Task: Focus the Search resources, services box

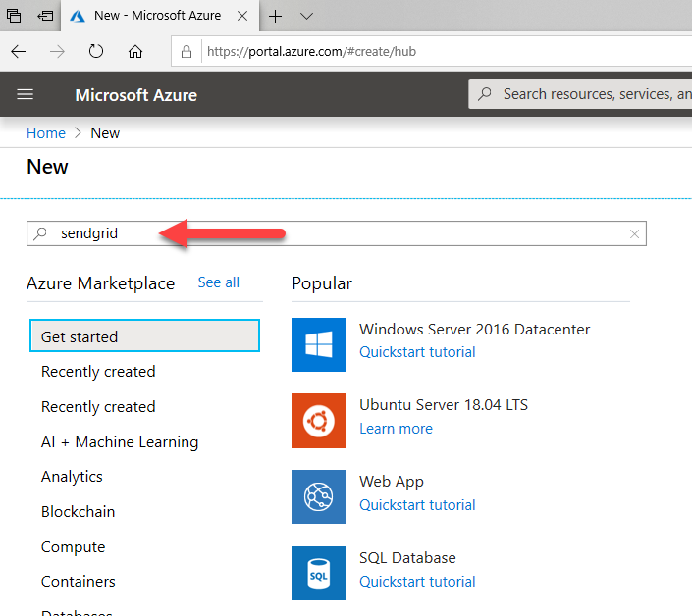Action: (580, 94)
